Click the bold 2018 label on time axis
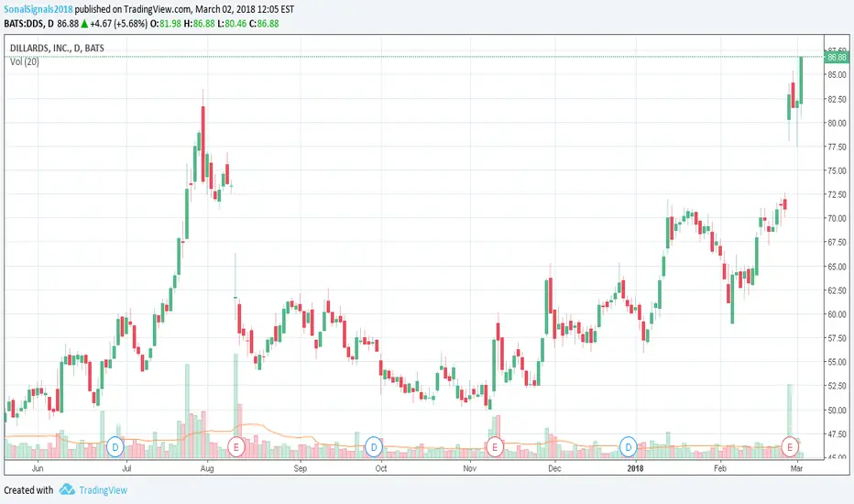Image resolution: width=854 pixels, height=504 pixels. click(x=635, y=468)
